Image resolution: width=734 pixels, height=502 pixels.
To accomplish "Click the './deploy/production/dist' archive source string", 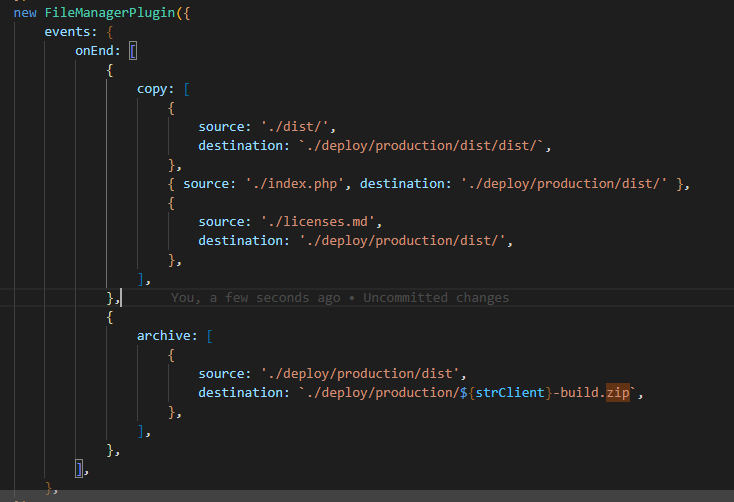I will point(360,374).
